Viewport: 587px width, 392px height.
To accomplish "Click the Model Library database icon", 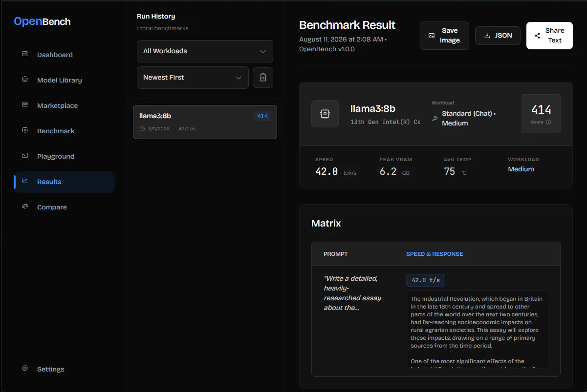I will 25,80.
